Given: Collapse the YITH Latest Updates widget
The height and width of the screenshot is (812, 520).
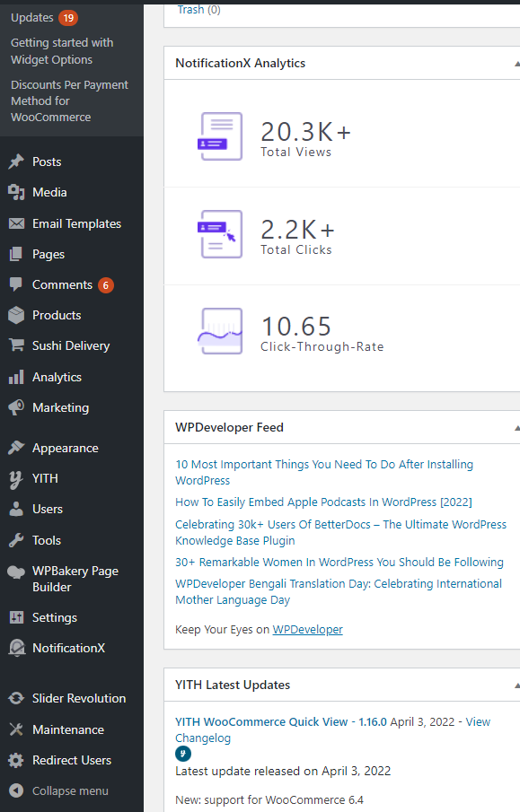Looking at the screenshot, I should 516,685.
